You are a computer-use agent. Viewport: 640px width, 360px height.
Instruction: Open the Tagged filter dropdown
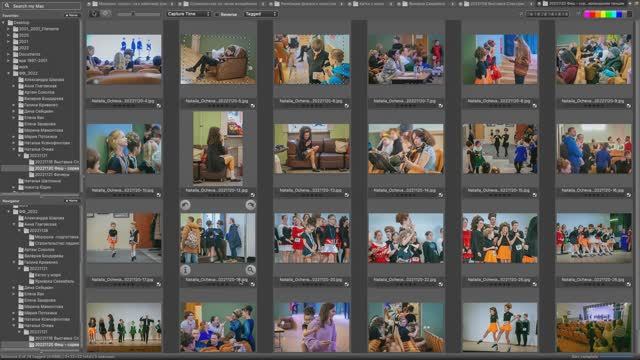[261, 14]
